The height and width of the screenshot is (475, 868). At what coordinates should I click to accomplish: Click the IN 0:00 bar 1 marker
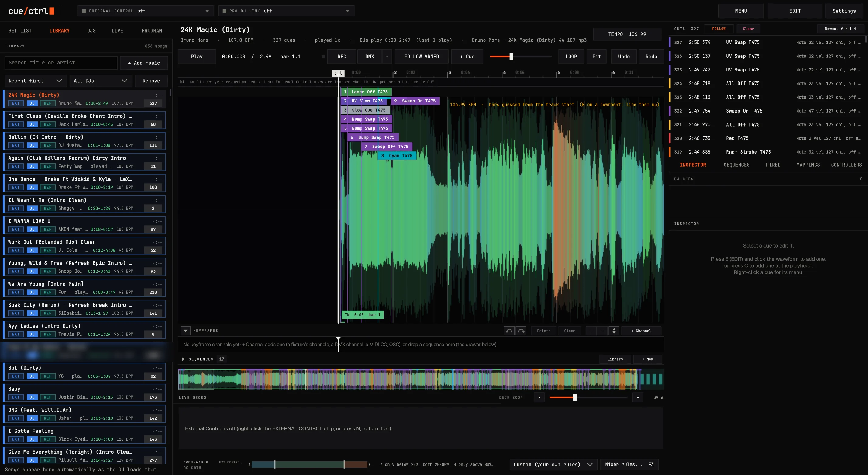(x=363, y=315)
